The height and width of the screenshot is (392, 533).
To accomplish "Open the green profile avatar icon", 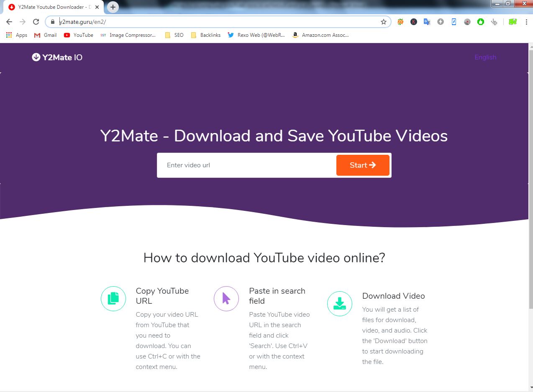I will pos(512,22).
